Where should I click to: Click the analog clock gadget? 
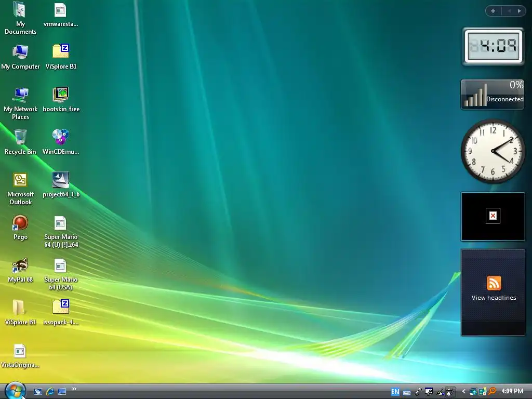click(x=493, y=151)
